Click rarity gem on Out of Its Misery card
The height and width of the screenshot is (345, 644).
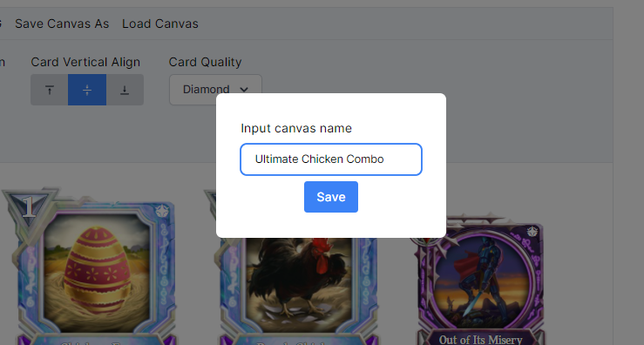(532, 232)
